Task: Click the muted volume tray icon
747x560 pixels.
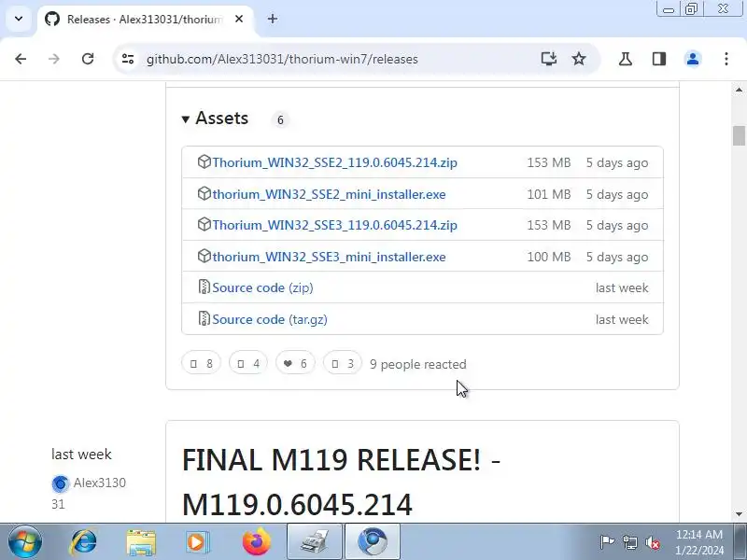Action: click(653, 542)
